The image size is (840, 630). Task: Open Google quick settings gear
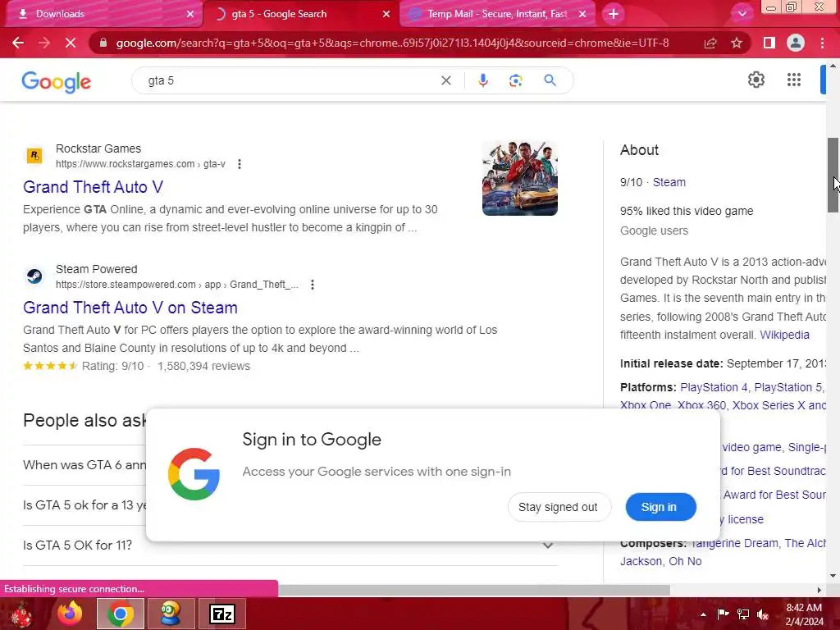(756, 80)
